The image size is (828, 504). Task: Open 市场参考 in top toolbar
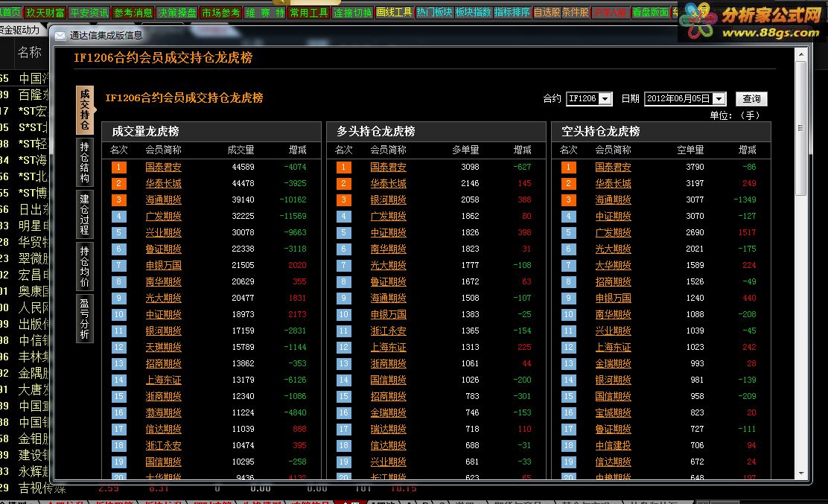[x=220, y=12]
